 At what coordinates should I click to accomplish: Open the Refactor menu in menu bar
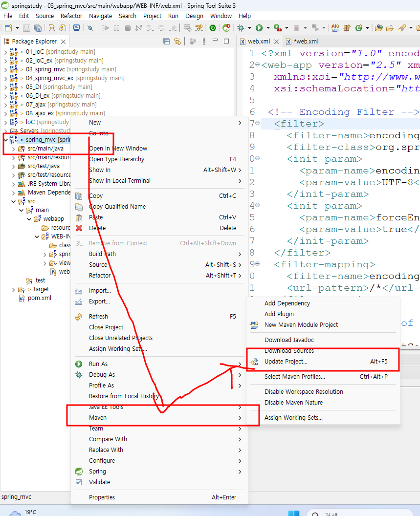pos(71,16)
